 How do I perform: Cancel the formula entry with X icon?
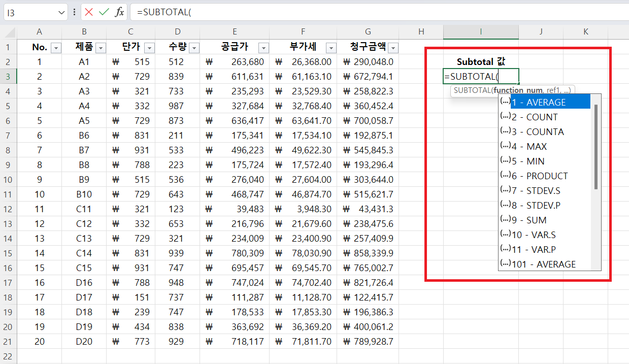click(x=89, y=12)
